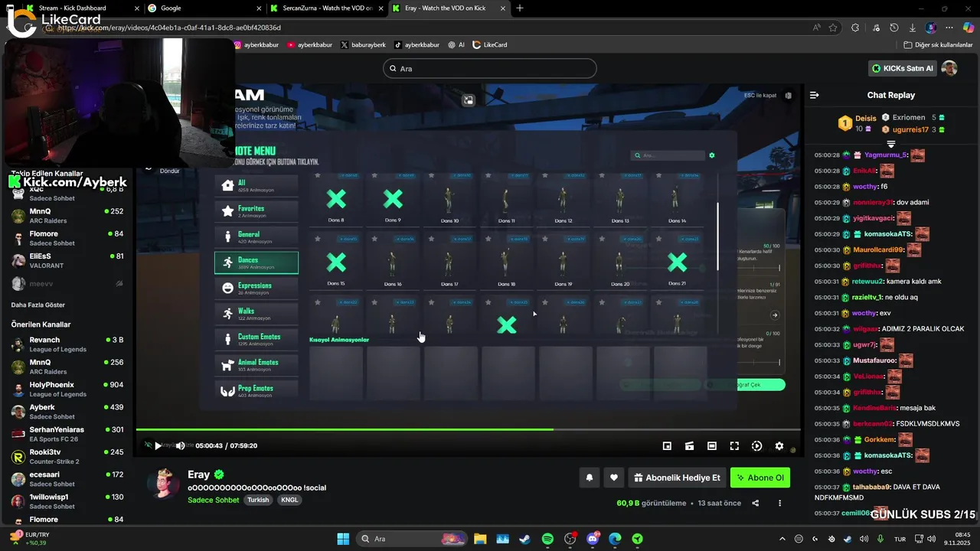Screen dimensions: 980x551
Task: Open MnnQ ARC Raiders followed channel
Action: (67, 216)
